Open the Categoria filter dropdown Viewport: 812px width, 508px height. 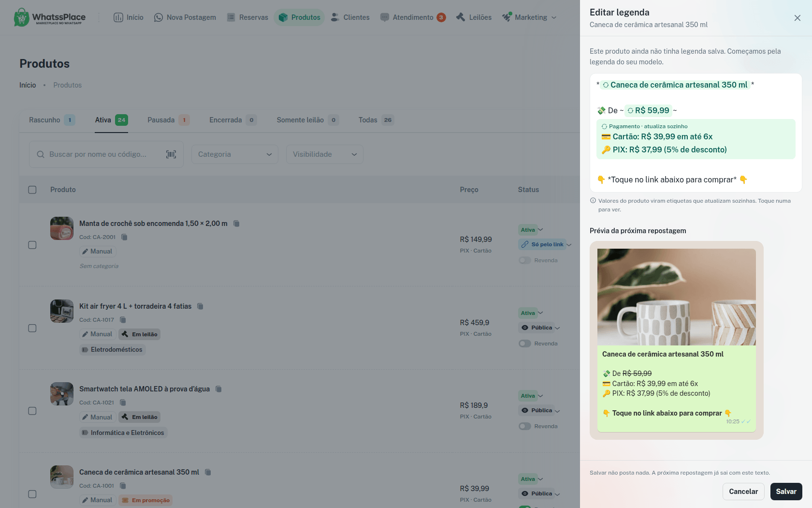point(235,154)
